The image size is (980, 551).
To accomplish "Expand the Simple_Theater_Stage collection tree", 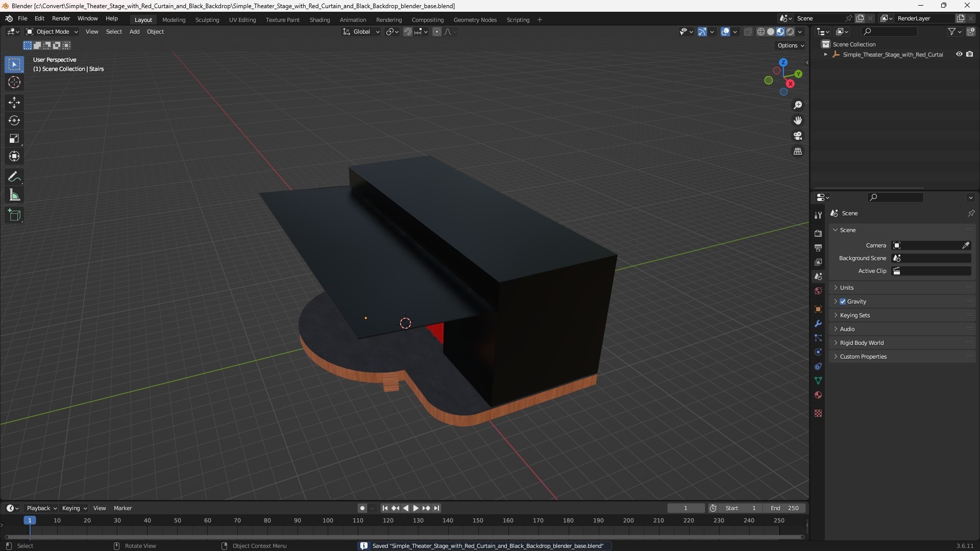I will [825, 54].
